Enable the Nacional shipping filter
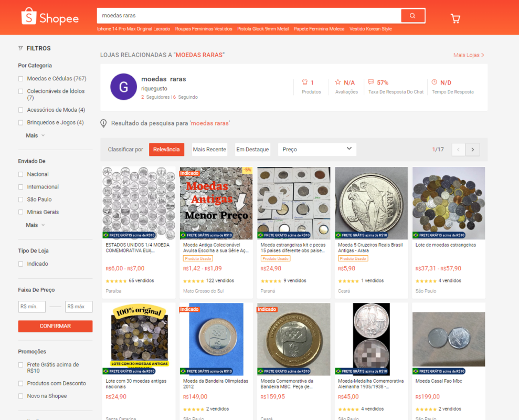Viewport: 519px width, 420px height. [21, 174]
